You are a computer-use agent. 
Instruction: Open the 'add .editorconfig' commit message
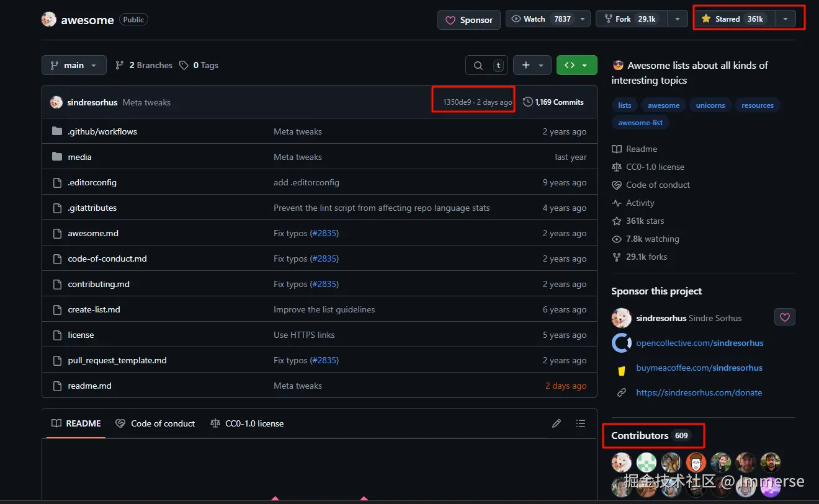[x=307, y=182]
